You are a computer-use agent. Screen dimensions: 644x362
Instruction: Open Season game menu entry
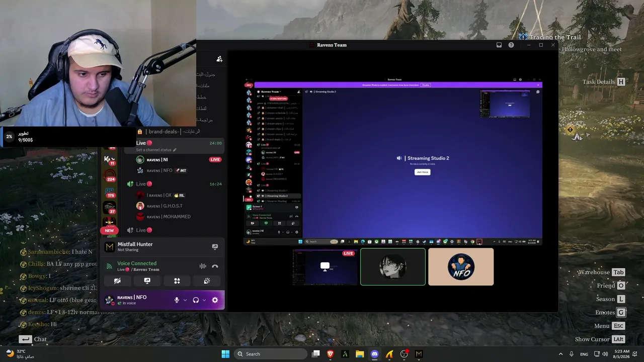coord(610,299)
